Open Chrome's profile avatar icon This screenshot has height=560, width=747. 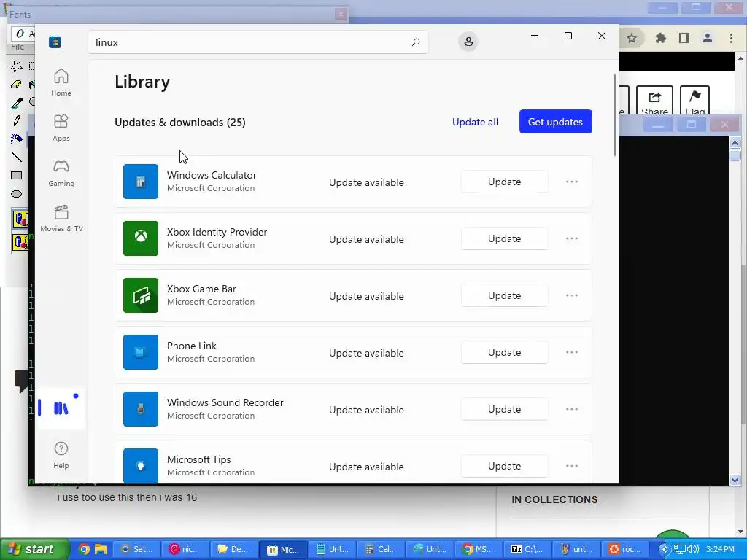pyautogui.click(x=708, y=38)
